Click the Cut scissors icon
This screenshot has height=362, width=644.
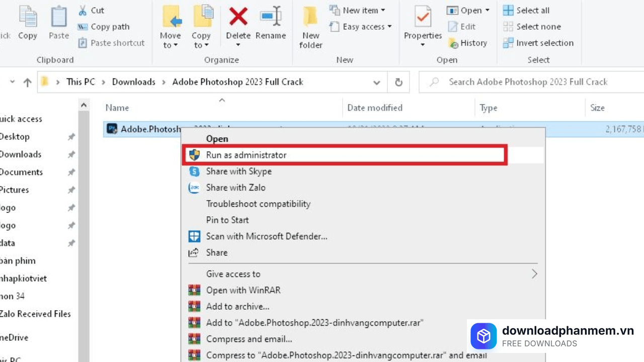[x=83, y=11]
